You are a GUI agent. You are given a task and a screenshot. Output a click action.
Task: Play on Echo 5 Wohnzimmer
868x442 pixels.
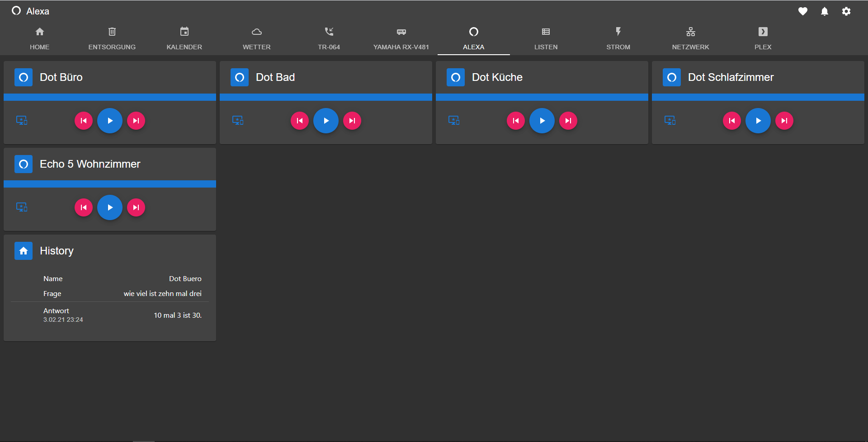pos(110,207)
